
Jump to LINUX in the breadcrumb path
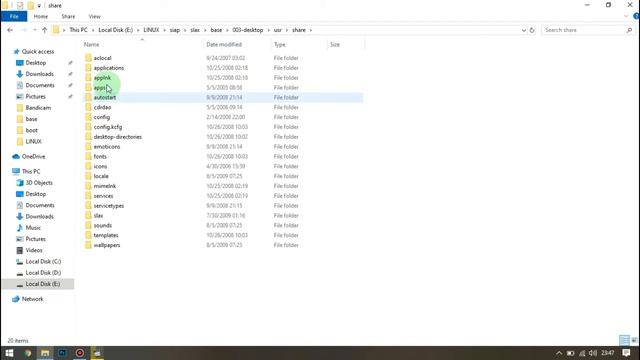click(151, 30)
